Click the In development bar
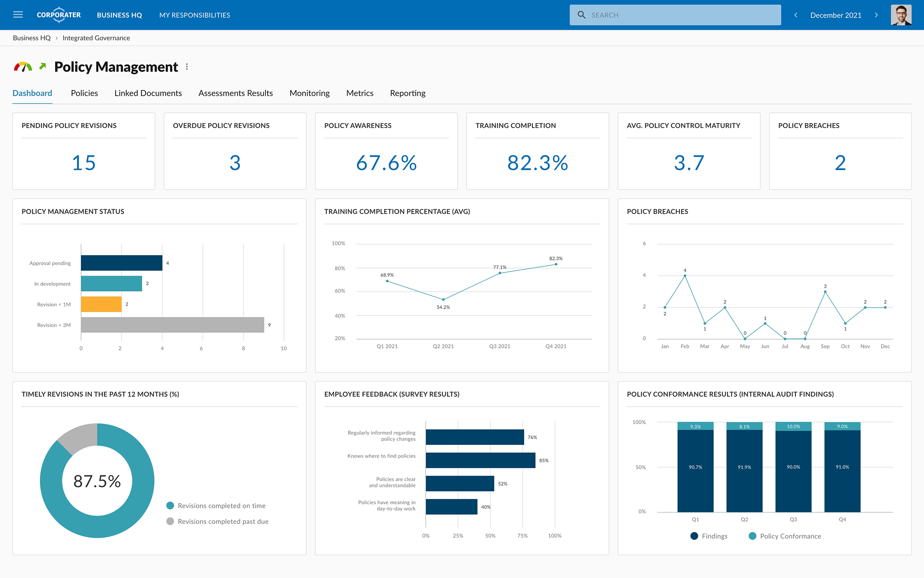 112,284
